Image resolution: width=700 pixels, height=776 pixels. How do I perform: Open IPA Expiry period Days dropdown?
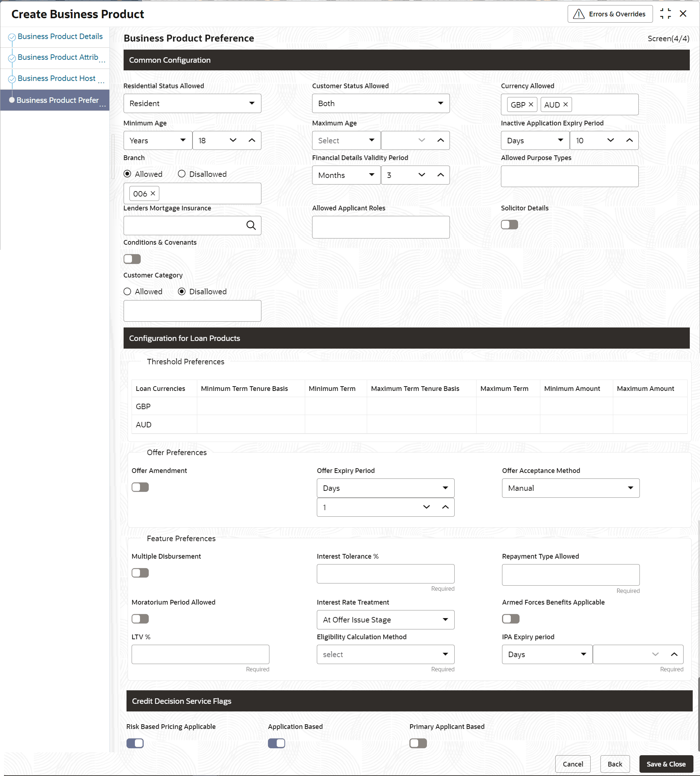click(x=547, y=655)
